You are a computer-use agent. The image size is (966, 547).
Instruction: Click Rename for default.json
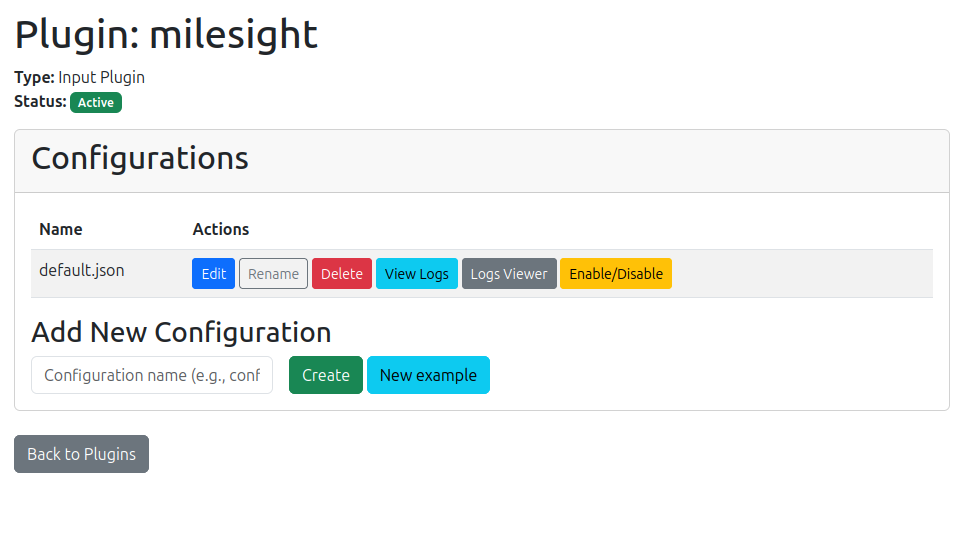pyautogui.click(x=273, y=274)
